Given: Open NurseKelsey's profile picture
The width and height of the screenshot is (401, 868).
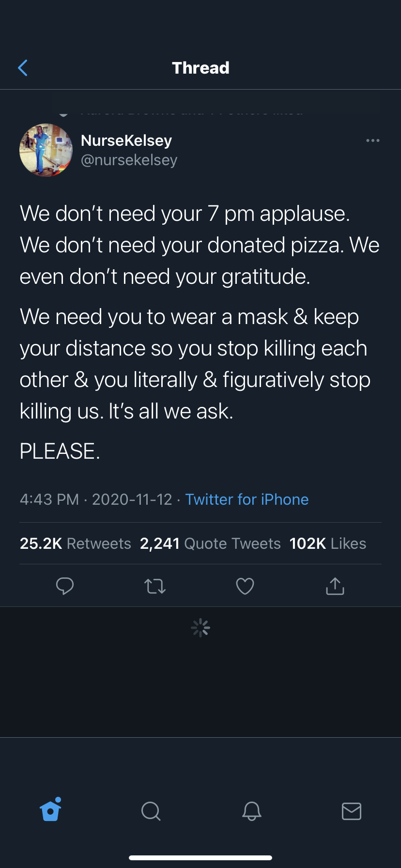Looking at the screenshot, I should [46, 150].
